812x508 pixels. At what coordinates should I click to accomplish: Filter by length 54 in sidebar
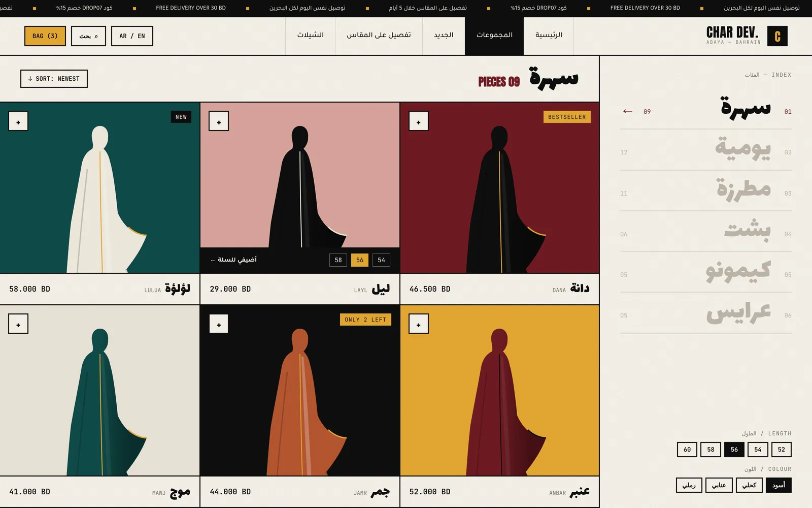pyautogui.click(x=758, y=450)
